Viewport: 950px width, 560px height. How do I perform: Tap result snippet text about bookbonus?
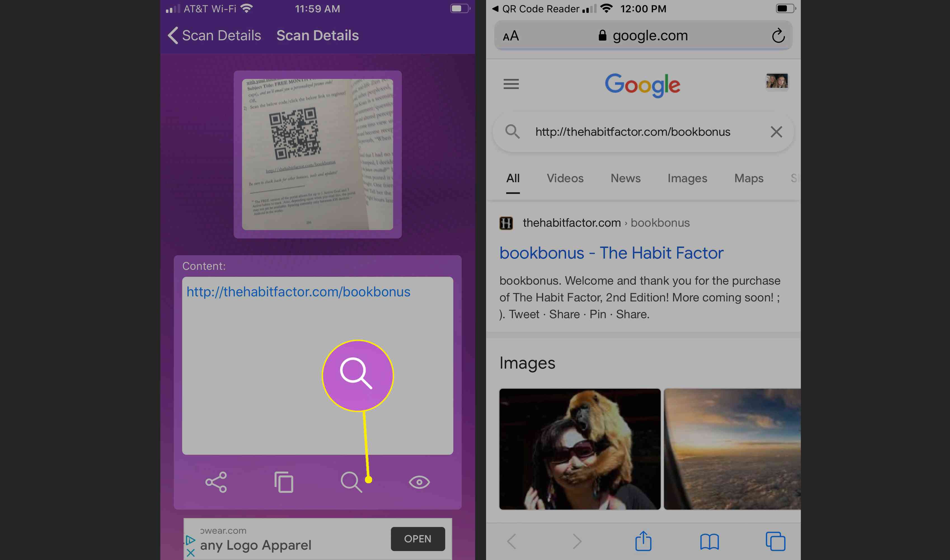pos(640,297)
